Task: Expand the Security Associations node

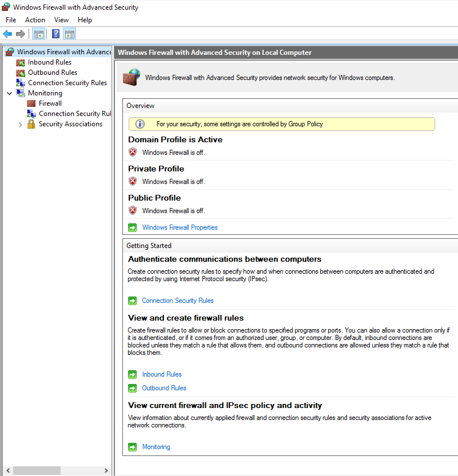Action: pos(20,124)
